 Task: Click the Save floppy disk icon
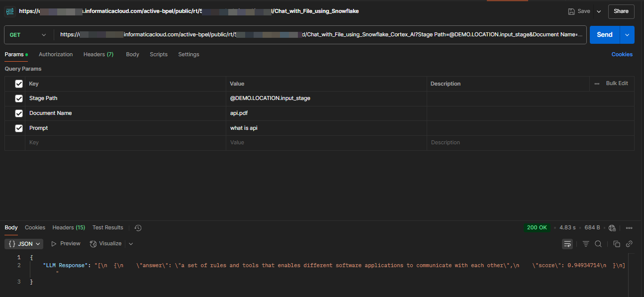[x=571, y=11]
